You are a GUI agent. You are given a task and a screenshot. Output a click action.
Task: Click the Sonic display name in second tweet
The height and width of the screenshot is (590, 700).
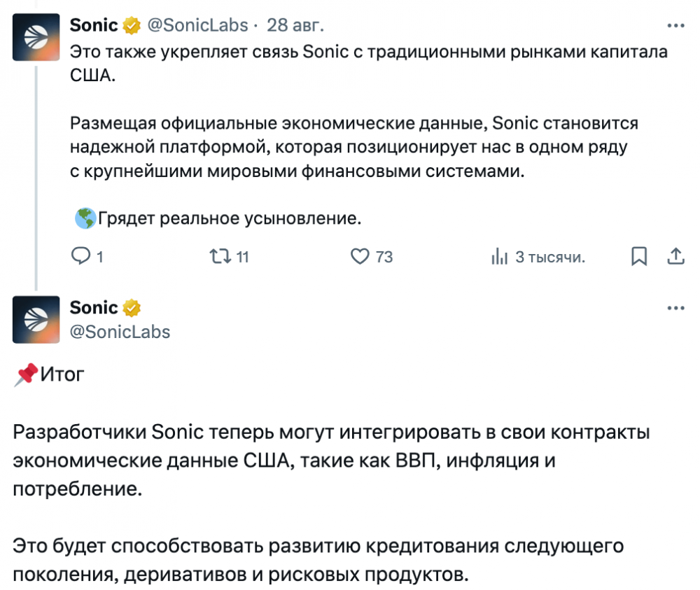coord(94,308)
